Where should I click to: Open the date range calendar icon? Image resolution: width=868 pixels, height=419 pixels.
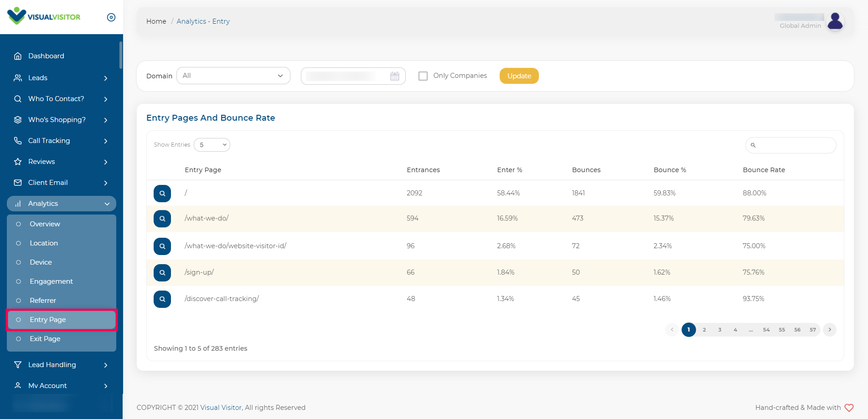[x=395, y=76]
